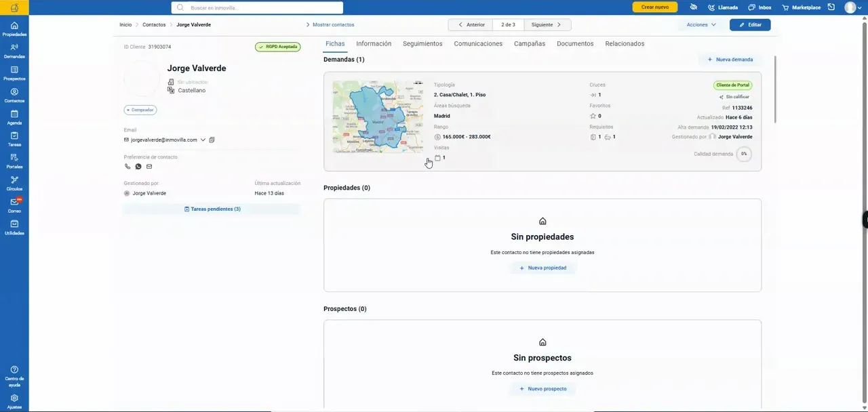Open Marketplace in the top bar

click(801, 7)
